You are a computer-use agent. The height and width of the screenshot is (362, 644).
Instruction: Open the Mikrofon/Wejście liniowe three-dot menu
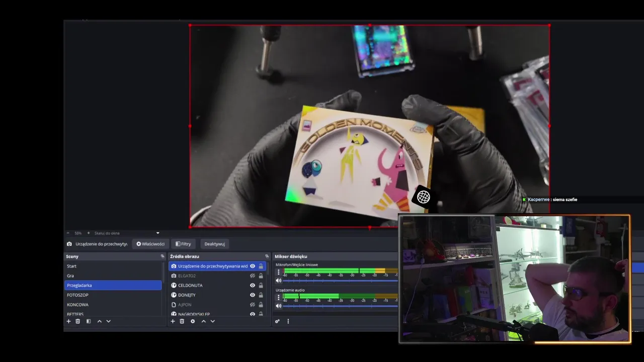[278, 272]
